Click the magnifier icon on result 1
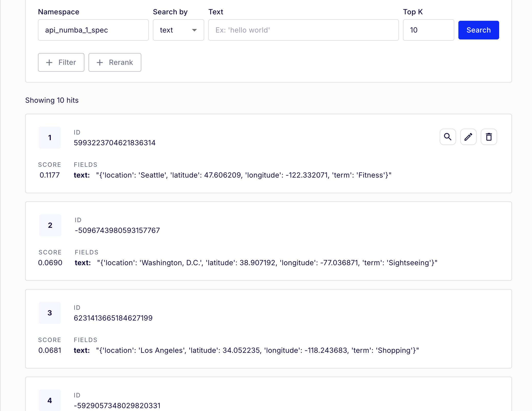 tap(448, 137)
